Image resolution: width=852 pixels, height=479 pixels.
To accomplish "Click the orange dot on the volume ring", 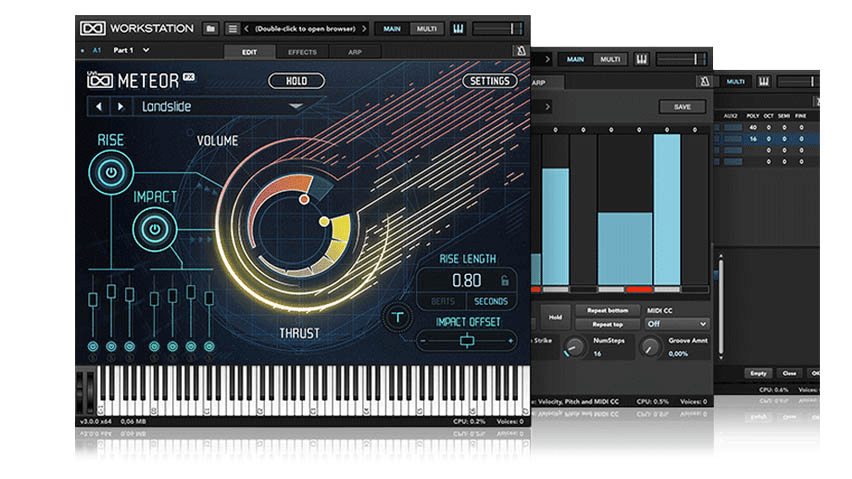I will point(304,200).
